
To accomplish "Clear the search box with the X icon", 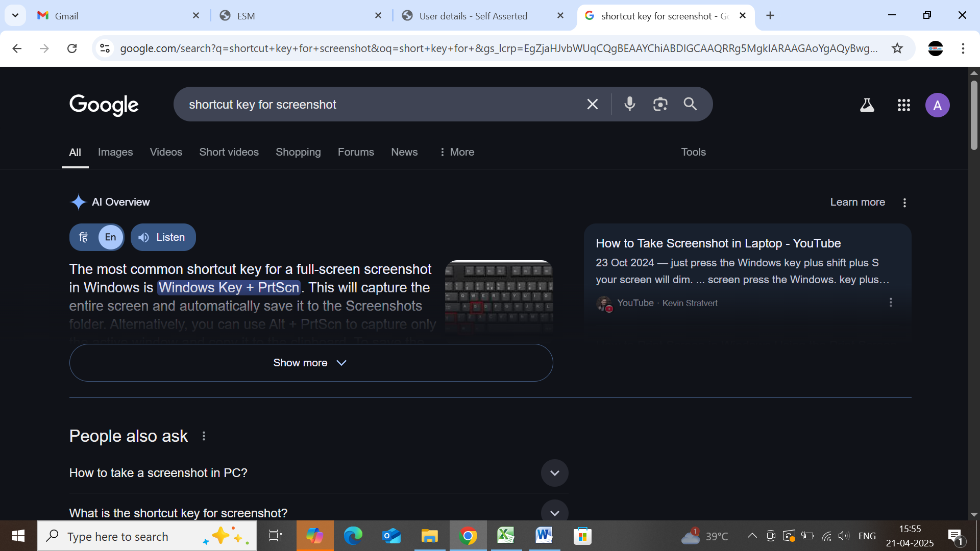I will pyautogui.click(x=592, y=105).
